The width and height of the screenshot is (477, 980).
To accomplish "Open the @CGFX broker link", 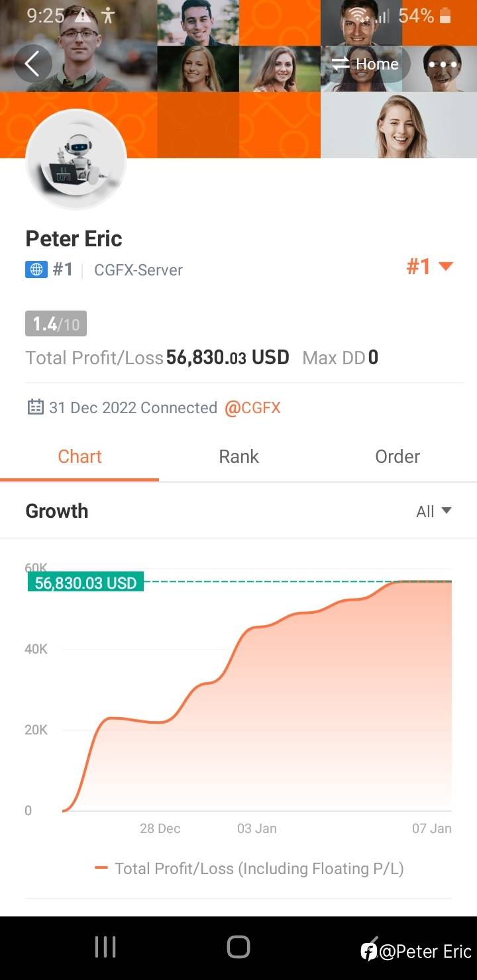I will click(x=252, y=408).
